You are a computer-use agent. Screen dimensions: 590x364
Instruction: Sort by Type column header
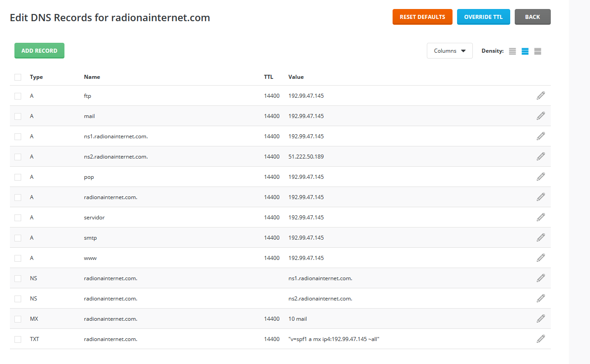pos(37,77)
